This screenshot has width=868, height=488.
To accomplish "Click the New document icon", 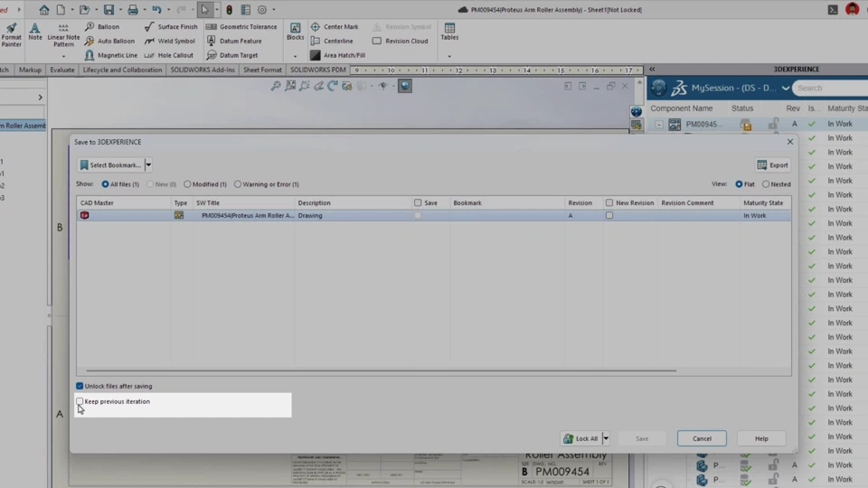I will [x=61, y=9].
